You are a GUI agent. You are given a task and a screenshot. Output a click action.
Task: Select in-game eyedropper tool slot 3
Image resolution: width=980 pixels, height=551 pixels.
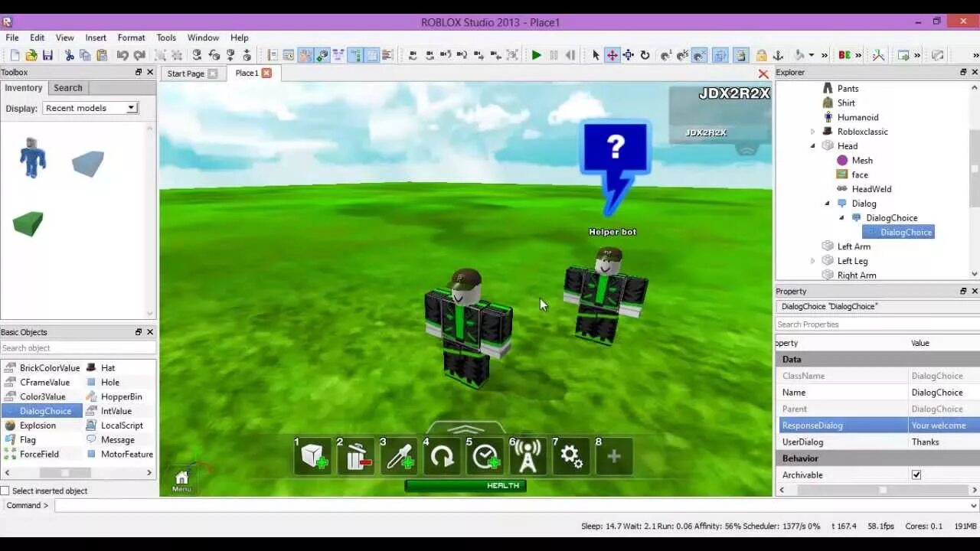[x=400, y=457]
